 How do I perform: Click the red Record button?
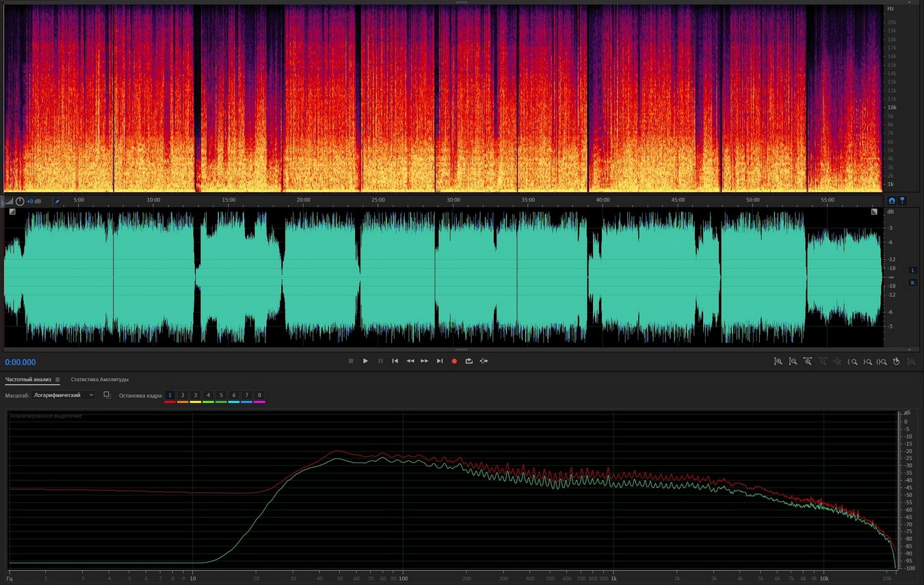(454, 361)
